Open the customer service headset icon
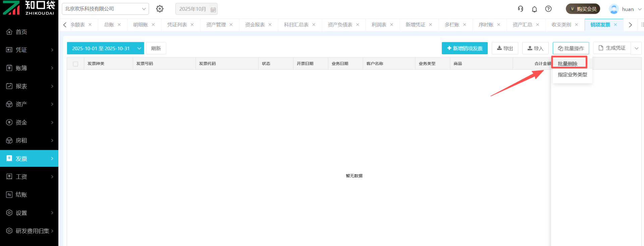 click(x=520, y=9)
